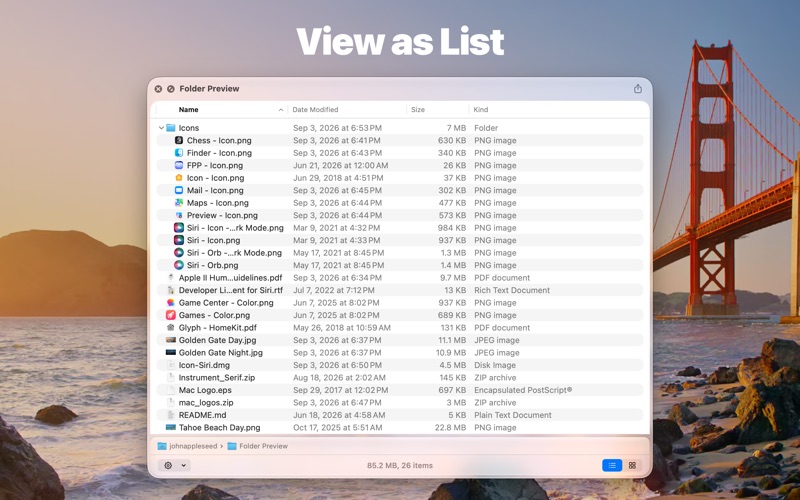Screen dimensions: 800x500
Task: Select 'Instrument_Serif.zip' file name
Action: pos(217,378)
